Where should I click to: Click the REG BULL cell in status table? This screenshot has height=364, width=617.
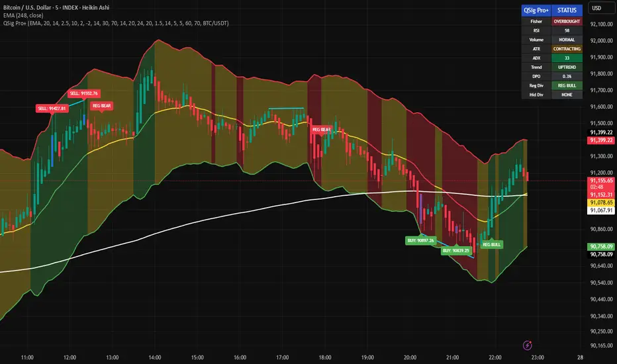coord(567,85)
